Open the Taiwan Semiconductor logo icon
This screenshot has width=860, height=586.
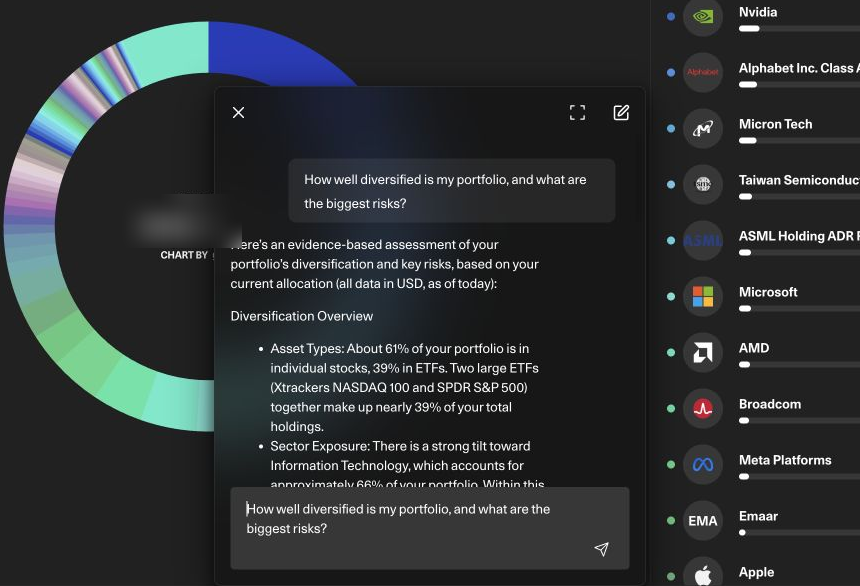point(703,184)
